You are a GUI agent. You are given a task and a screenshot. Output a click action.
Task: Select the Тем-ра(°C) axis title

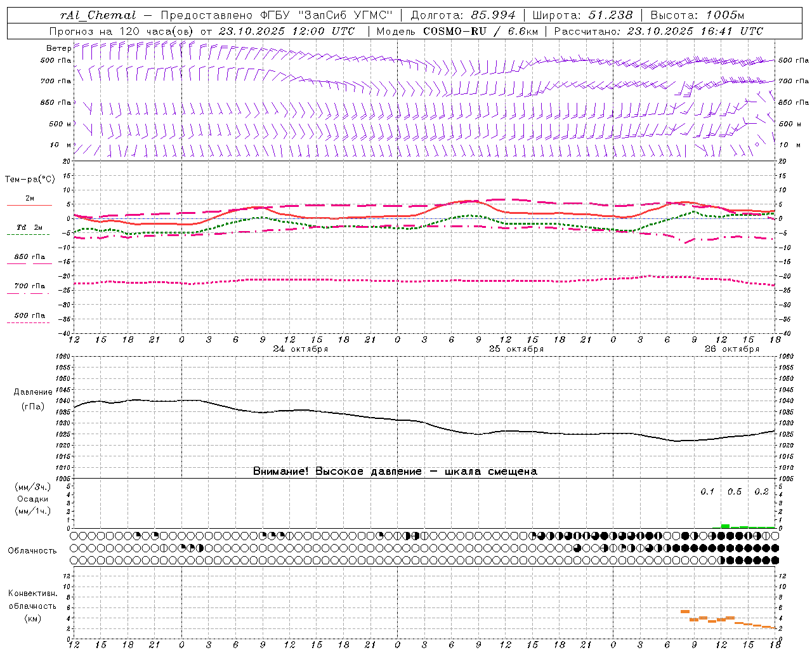pos(30,180)
